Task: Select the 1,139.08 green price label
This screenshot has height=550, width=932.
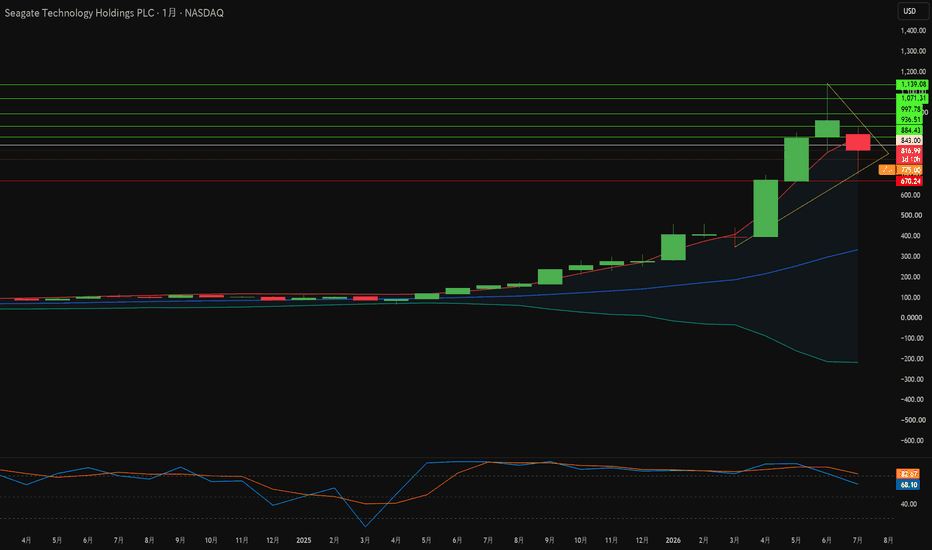Action: point(912,84)
